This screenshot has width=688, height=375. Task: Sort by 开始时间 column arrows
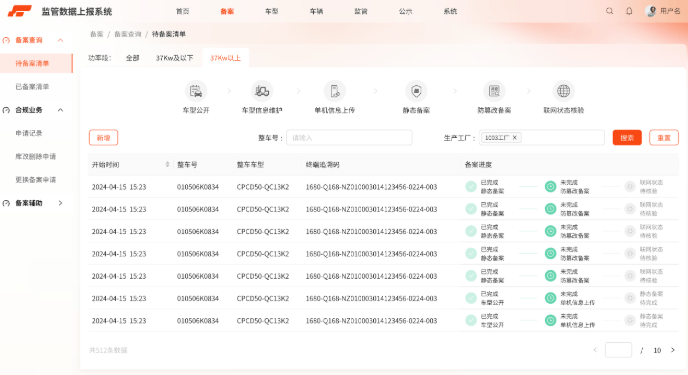[x=167, y=164]
